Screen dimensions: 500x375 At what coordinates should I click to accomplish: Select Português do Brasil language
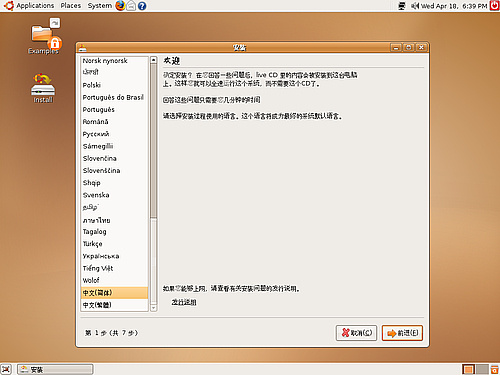point(114,97)
